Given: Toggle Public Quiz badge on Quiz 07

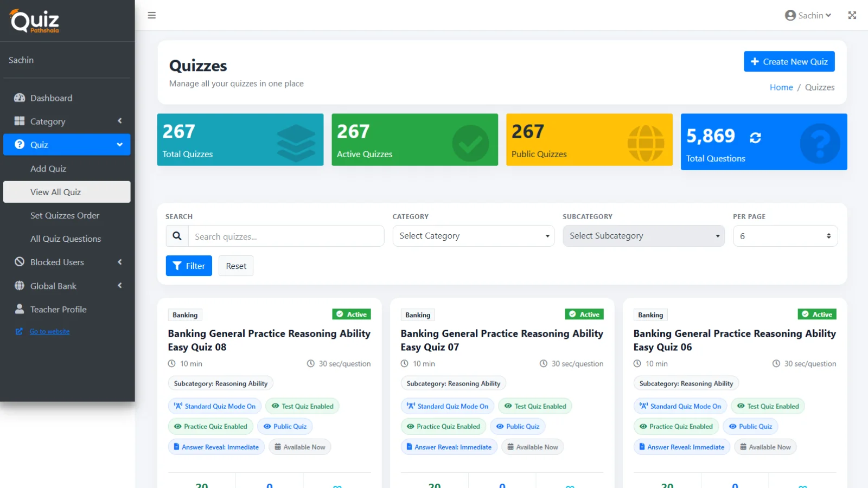Looking at the screenshot, I should coord(518,426).
